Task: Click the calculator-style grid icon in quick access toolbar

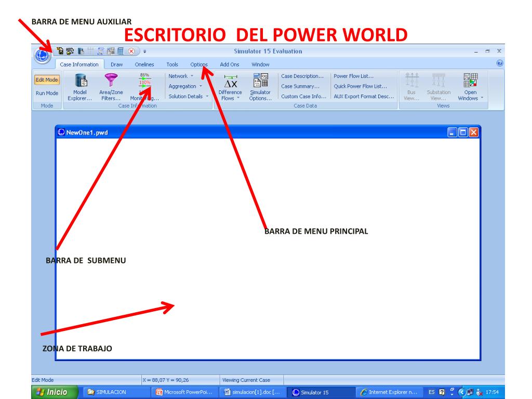Action: 121,51
